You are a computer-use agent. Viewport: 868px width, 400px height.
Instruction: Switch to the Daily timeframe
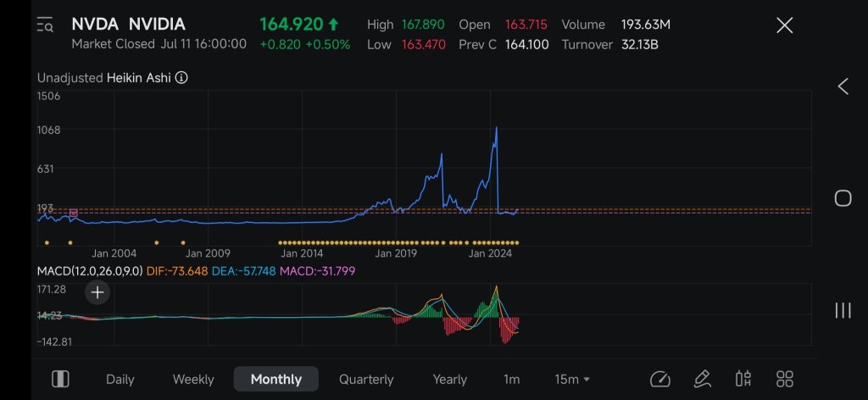[x=120, y=380]
